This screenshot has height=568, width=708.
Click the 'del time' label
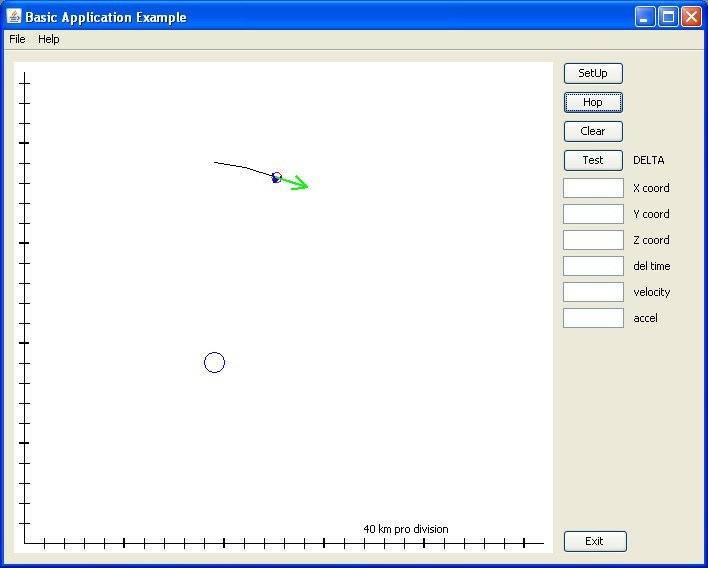(652, 266)
